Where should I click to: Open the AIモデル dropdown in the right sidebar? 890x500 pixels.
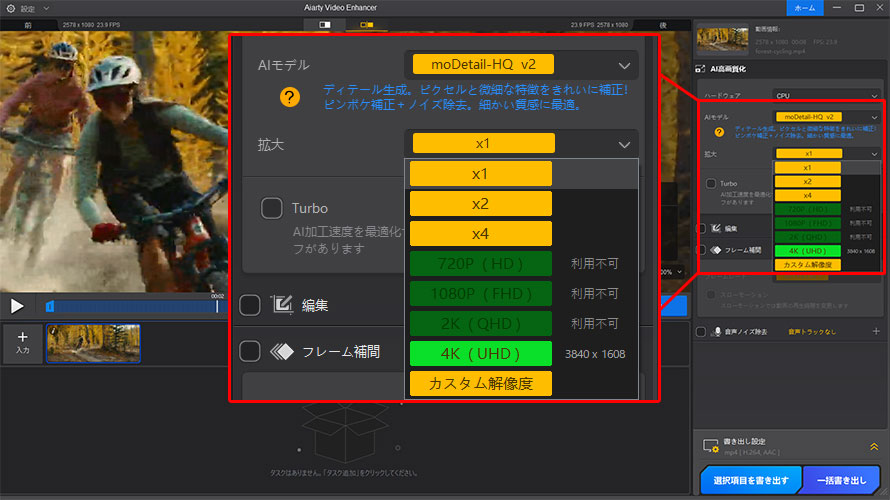(x=826, y=117)
